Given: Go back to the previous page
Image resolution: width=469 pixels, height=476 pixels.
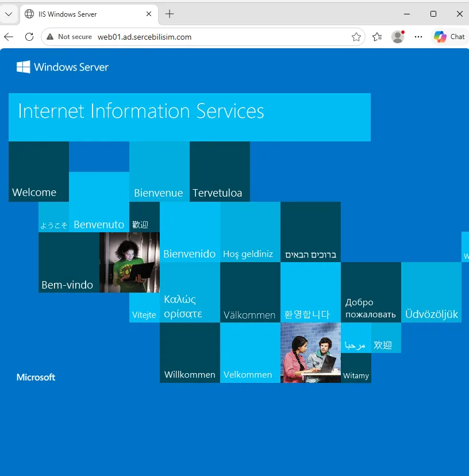Looking at the screenshot, I should [x=9, y=37].
